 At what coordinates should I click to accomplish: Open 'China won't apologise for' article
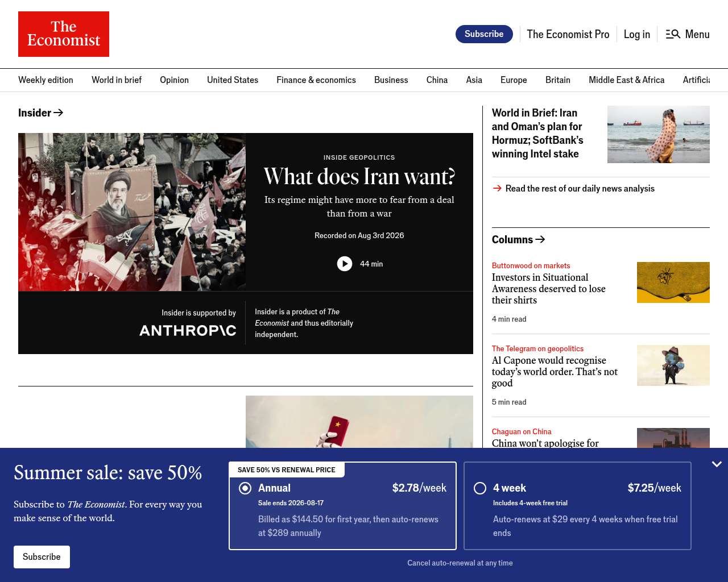pos(545,443)
